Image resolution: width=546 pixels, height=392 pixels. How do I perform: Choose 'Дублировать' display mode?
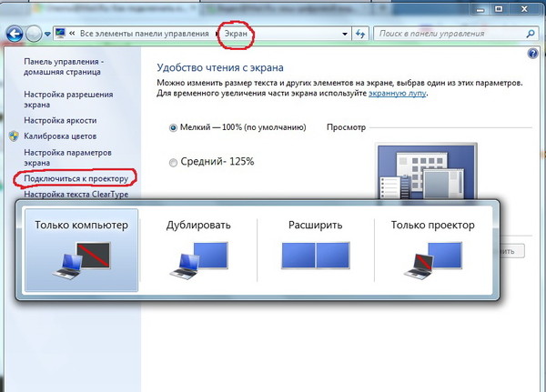point(198,250)
